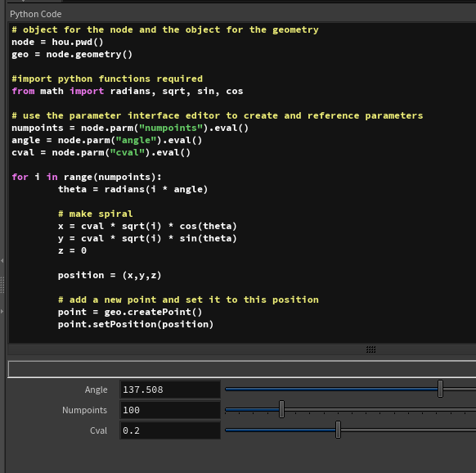Click the Numpoints parameter label
This screenshot has width=476, height=473.
click(85, 410)
